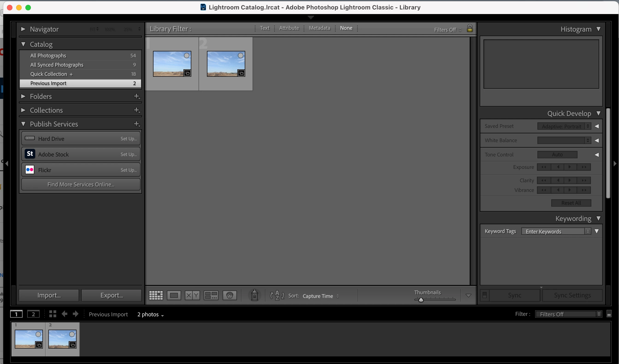Screen dimensions: 619x364
Task: Click the Enter Keywords input field
Action: (553, 231)
